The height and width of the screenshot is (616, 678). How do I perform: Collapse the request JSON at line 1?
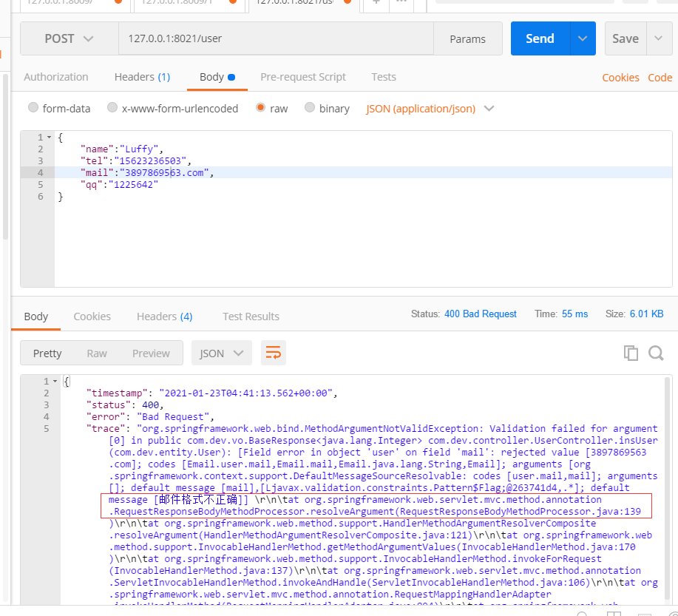(50, 138)
